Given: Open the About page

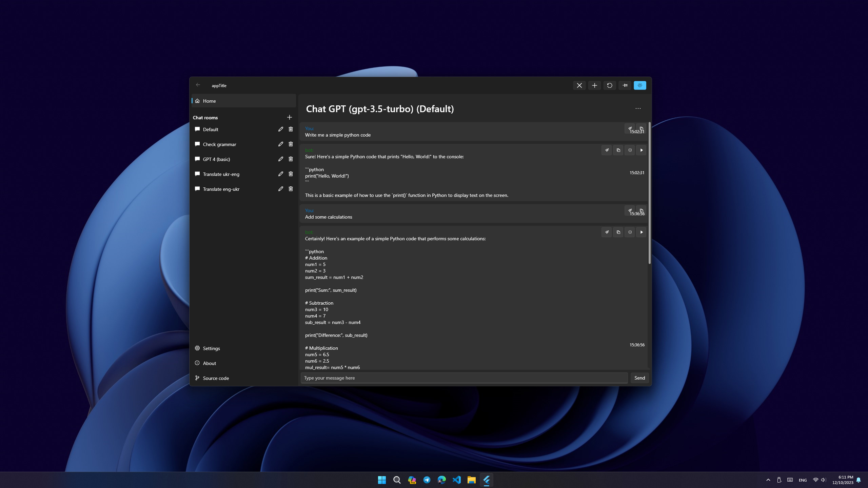Looking at the screenshot, I should tap(243, 363).
